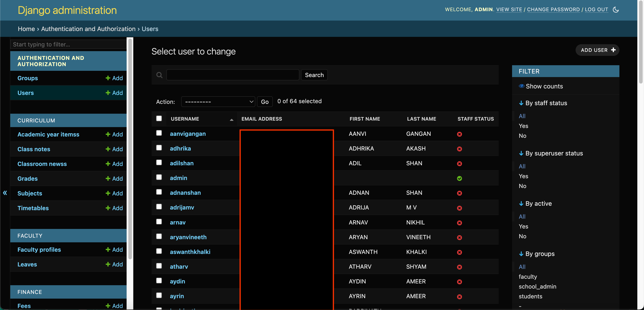This screenshot has width=644, height=310.
Task: Toggle dark mode theme moon icon
Action: pos(616,10)
